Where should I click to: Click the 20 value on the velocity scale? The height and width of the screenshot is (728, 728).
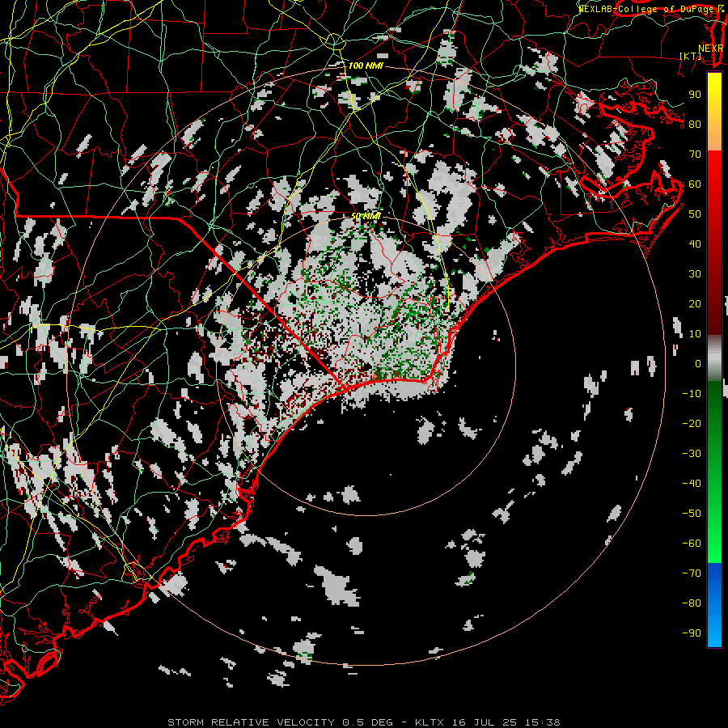click(x=695, y=303)
